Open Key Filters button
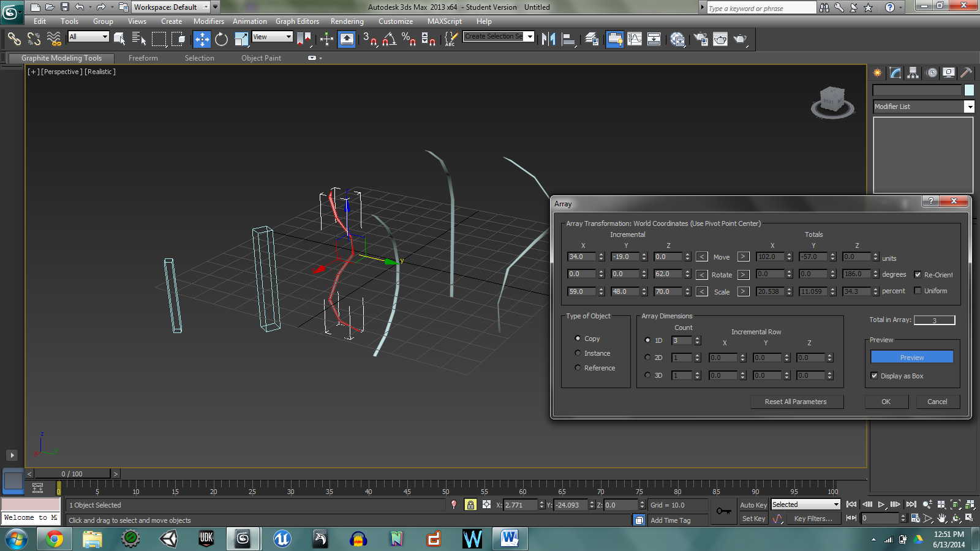The height and width of the screenshot is (551, 980). [813, 519]
